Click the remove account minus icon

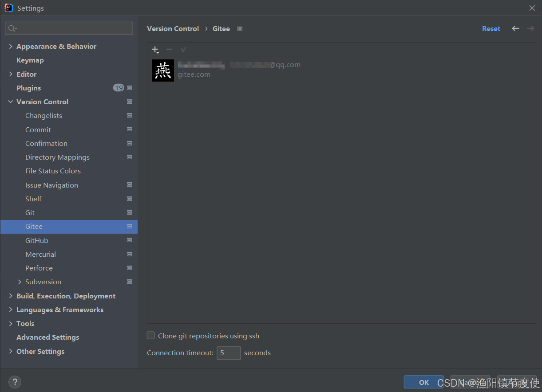tap(169, 50)
